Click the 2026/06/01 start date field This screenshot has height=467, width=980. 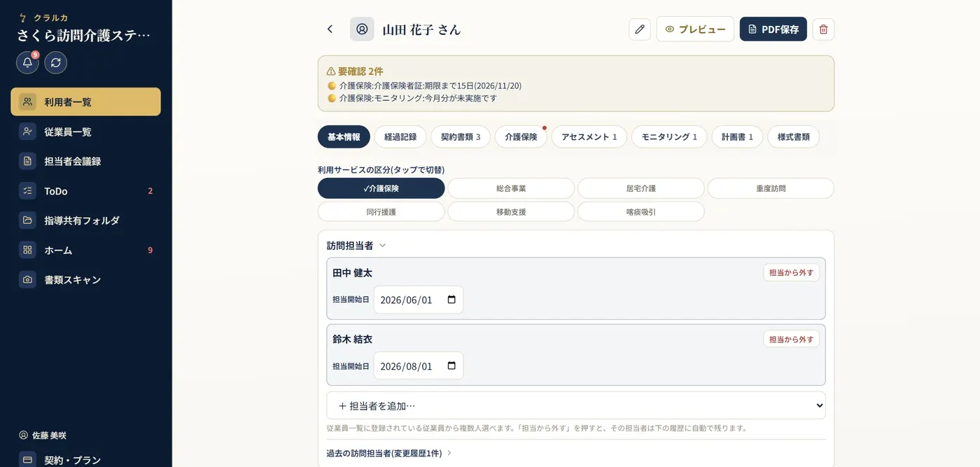(x=419, y=300)
